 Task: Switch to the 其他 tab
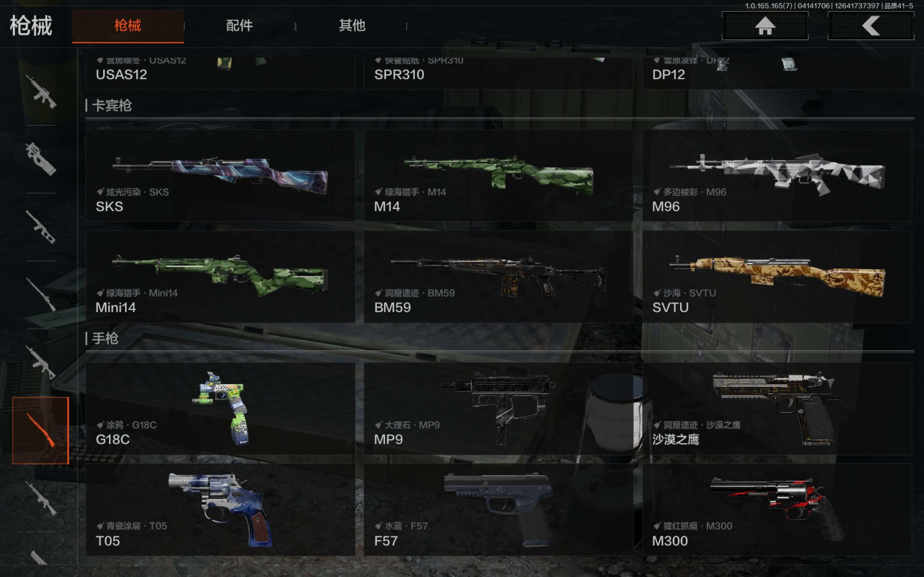click(352, 26)
